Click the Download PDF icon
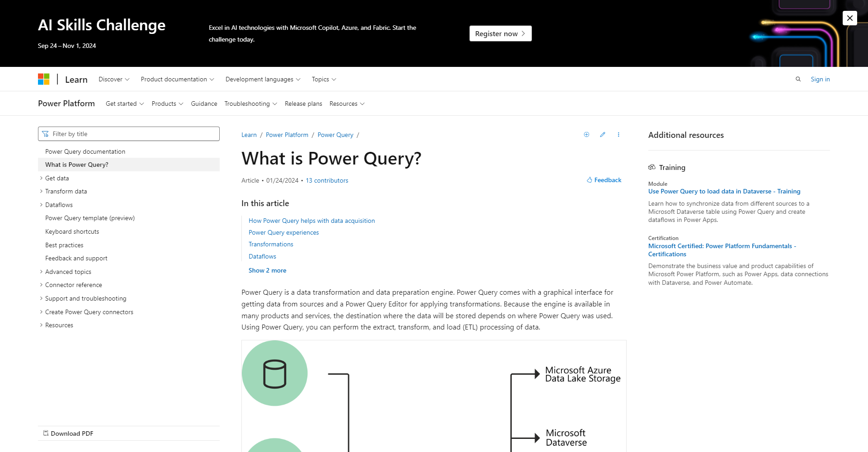Viewport: 868px width, 452px height. point(46,433)
